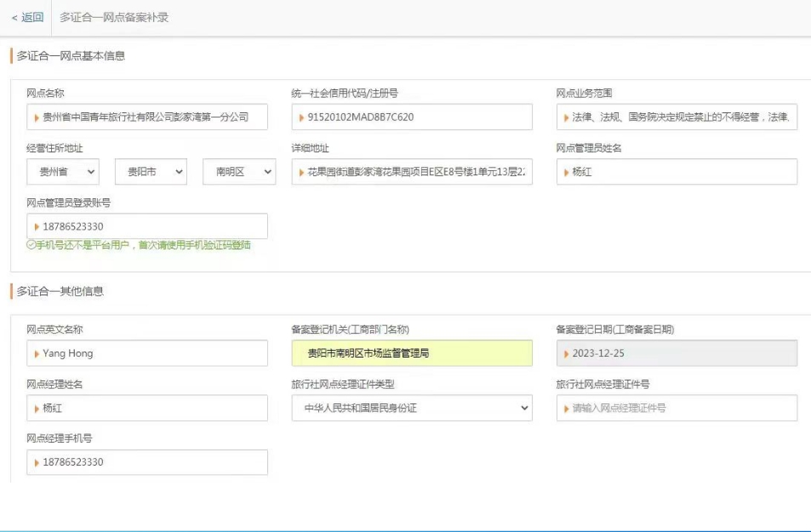
Task: Click the 网点经理手机号 field
Action: tap(147, 462)
